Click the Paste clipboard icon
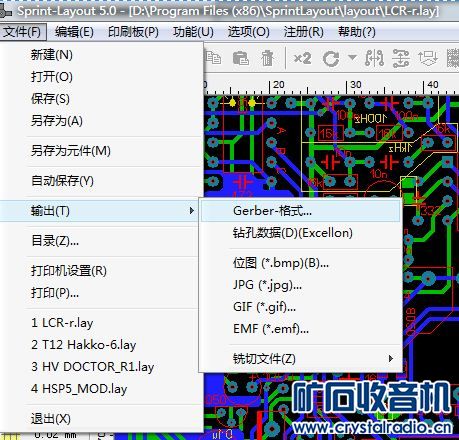Screen dimensions: 459x440 pos(241,58)
